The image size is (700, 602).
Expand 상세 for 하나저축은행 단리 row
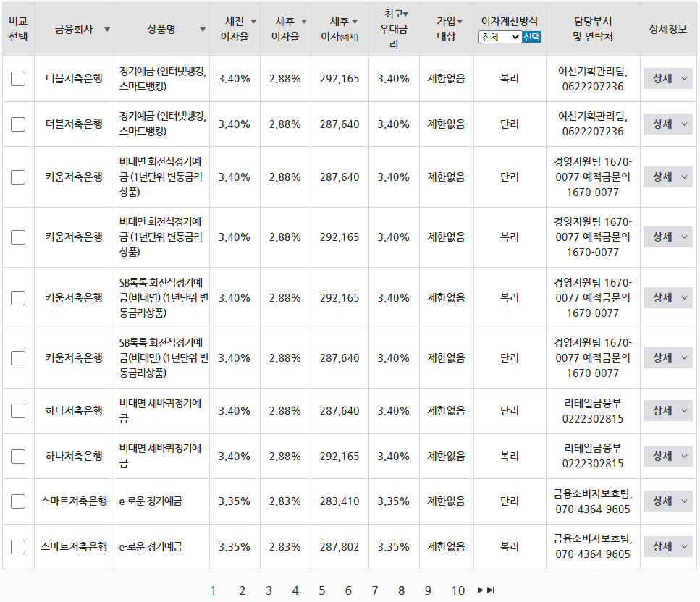pyautogui.click(x=668, y=410)
